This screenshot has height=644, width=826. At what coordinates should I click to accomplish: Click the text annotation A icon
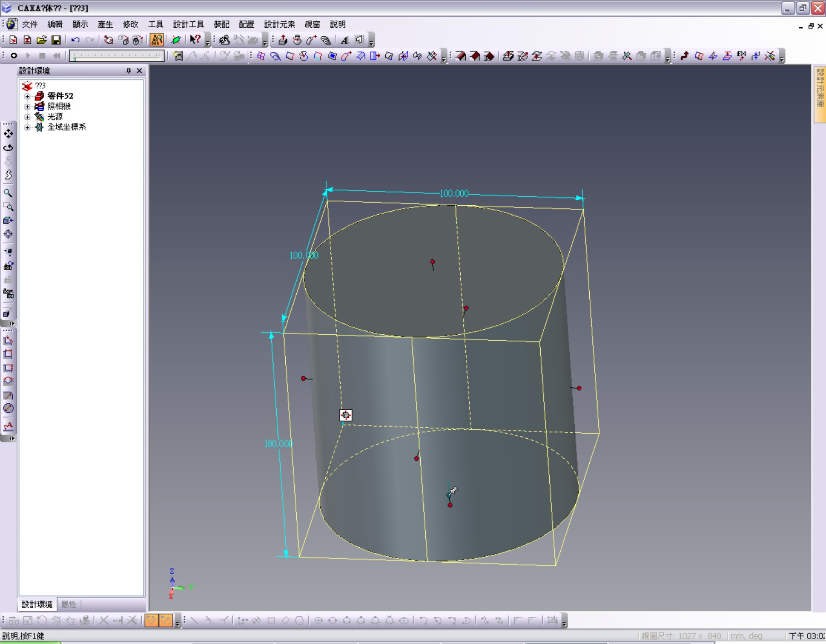coord(345,40)
